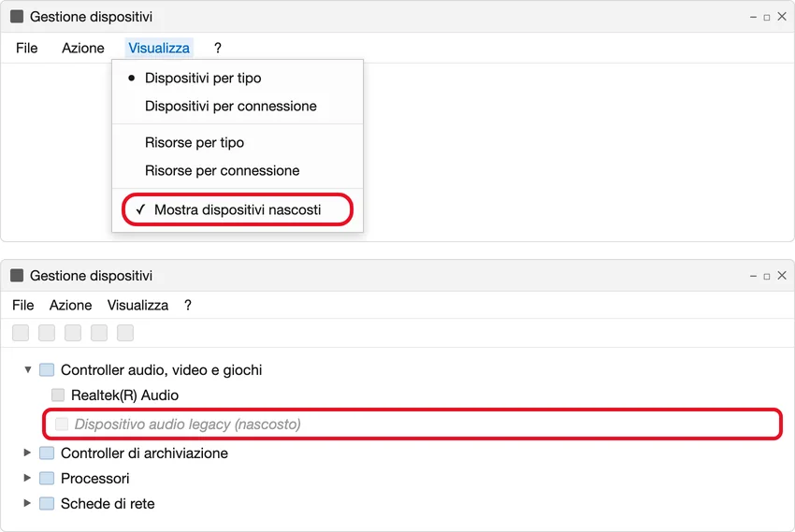Click fourth toolbar button in lower window
The width and height of the screenshot is (795, 532).
click(x=99, y=333)
